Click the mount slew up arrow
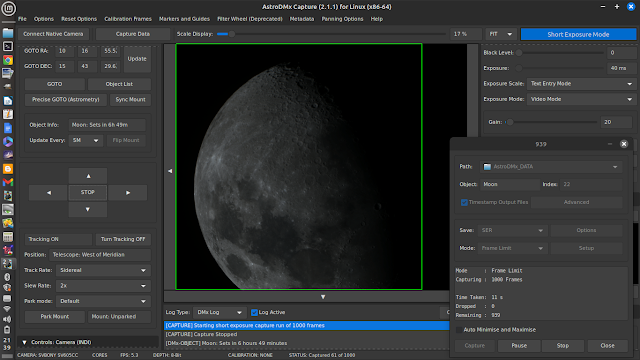 [x=88, y=176]
